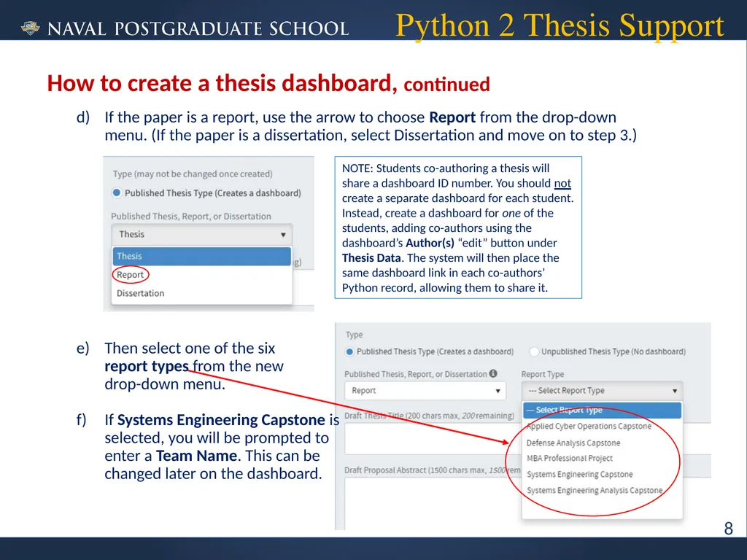This screenshot has height=560, width=747.
Task: Click inside the Draft Proposal Abstract text area
Action: (x=433, y=503)
